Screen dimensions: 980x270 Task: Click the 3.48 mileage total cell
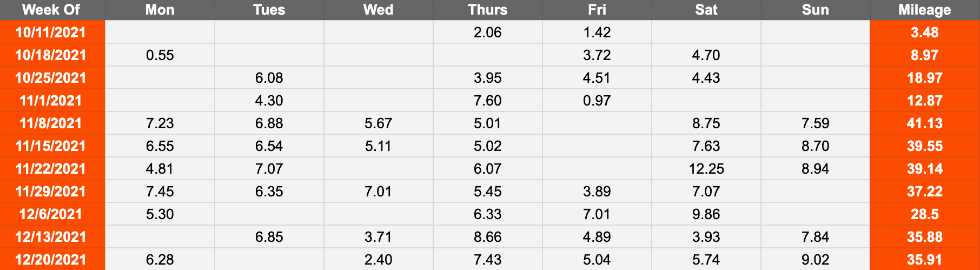[925, 32]
